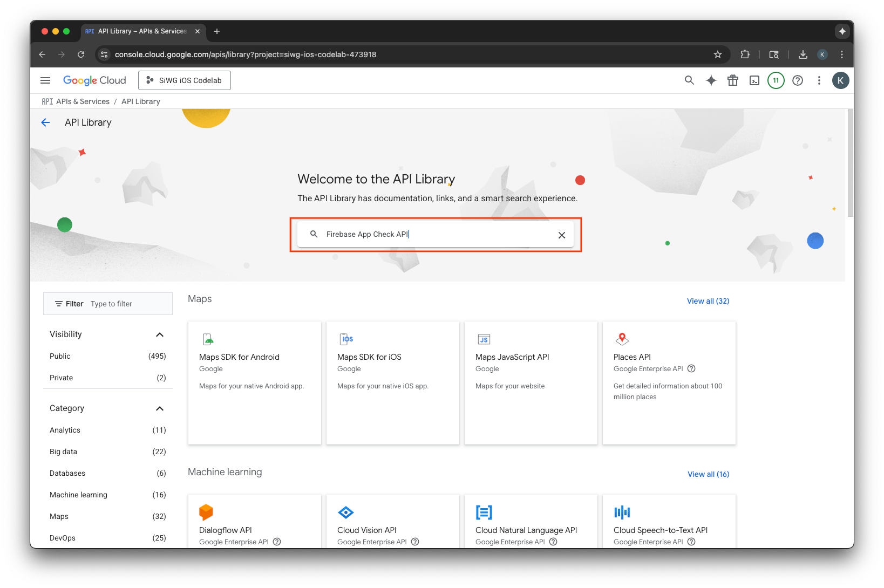This screenshot has height=588, width=884.
Task: Open the SiWG iOS Codelab project selector
Action: point(184,80)
